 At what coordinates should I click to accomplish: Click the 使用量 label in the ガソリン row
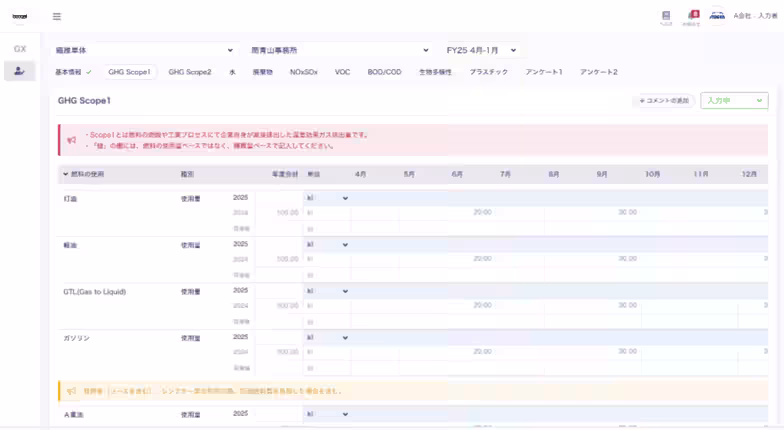190,338
